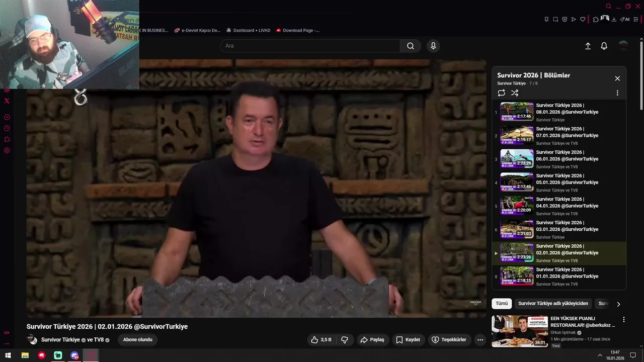Select the Tümü filter chip
644x362 pixels.
[502, 304]
